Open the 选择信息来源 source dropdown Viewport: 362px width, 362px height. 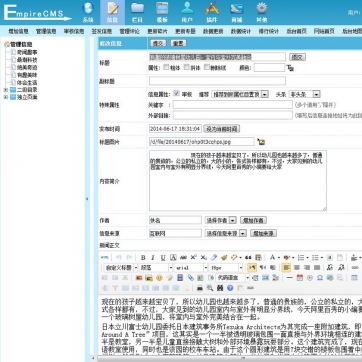225,233
